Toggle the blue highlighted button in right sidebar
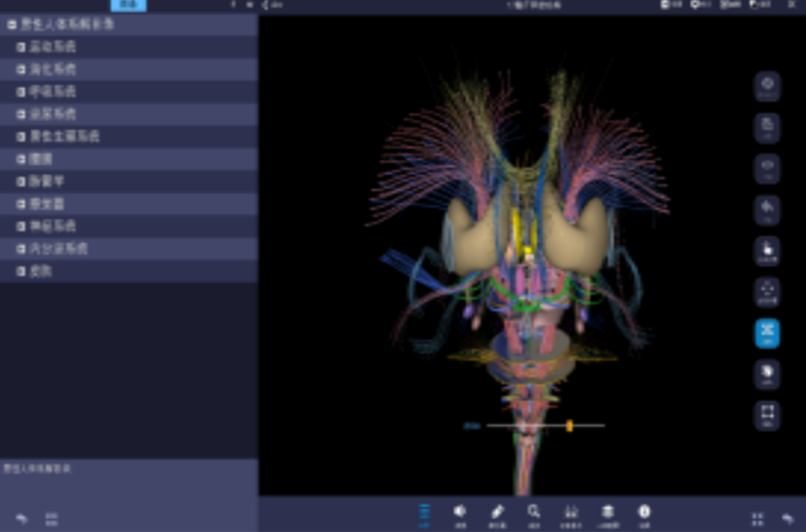 pyautogui.click(x=767, y=332)
